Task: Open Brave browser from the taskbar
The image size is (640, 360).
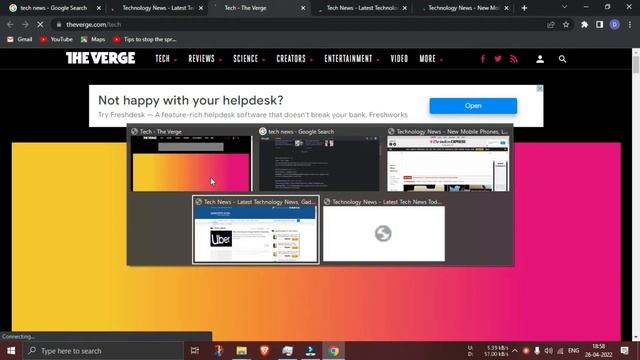Action: point(264,351)
